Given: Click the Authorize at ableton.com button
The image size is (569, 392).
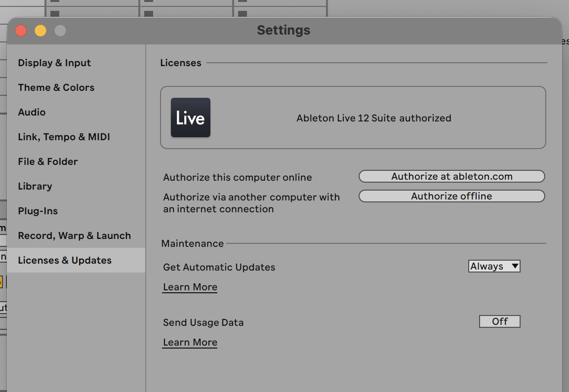Looking at the screenshot, I should coord(451,176).
